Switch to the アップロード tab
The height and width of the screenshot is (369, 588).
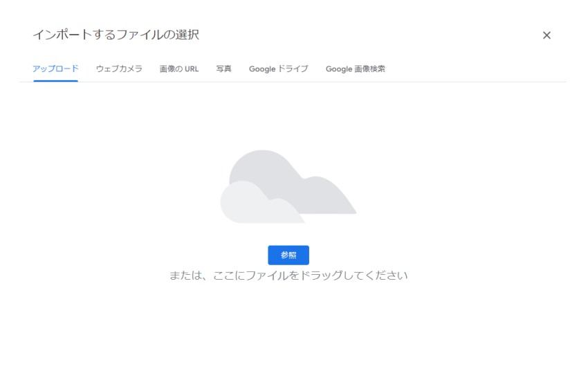tap(55, 69)
